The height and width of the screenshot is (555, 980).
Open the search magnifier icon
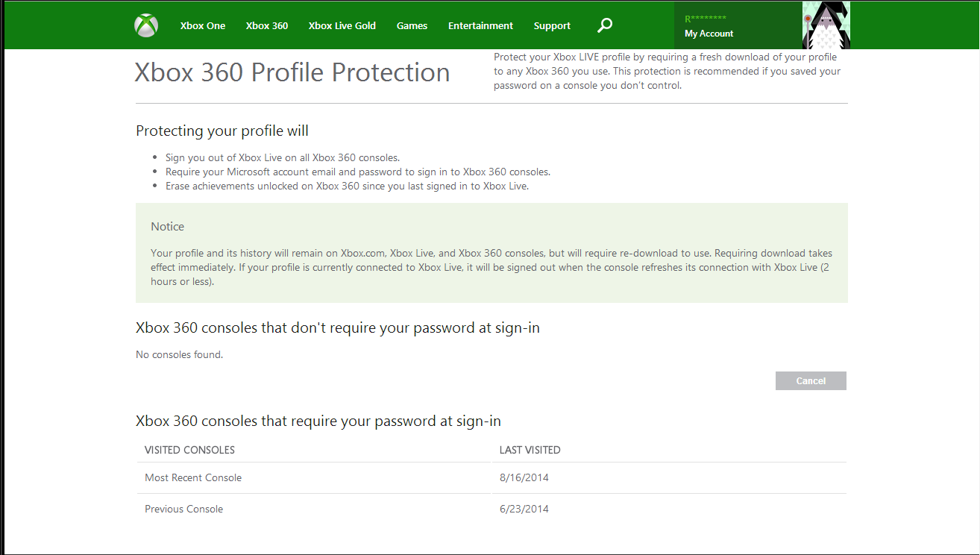(x=605, y=25)
